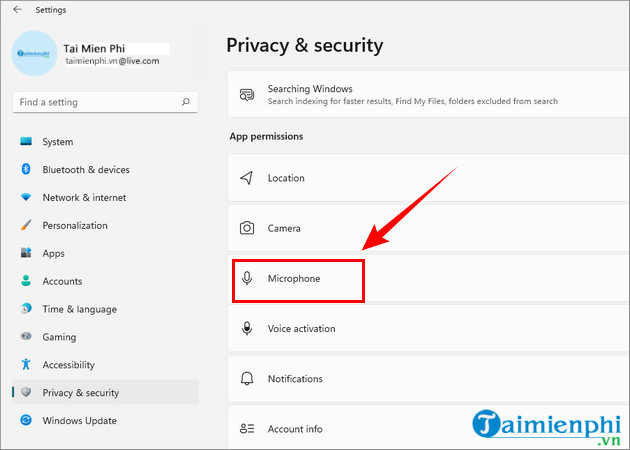Image resolution: width=630 pixels, height=450 pixels.
Task: Click the Location arrow icon
Action: coord(246,178)
